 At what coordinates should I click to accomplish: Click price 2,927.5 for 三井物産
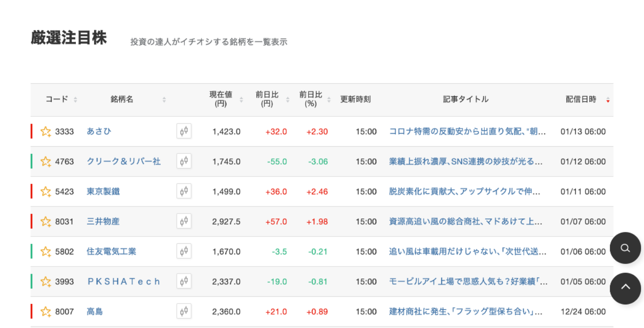[x=226, y=222]
